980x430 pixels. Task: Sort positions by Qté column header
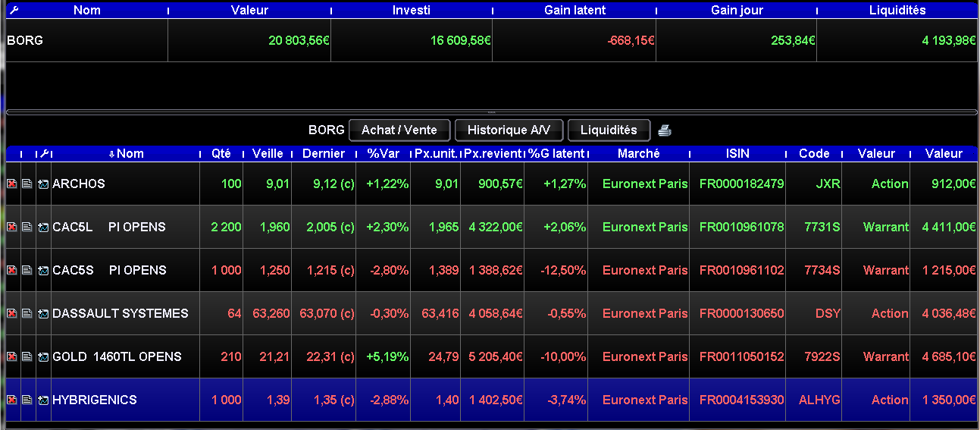(x=221, y=154)
